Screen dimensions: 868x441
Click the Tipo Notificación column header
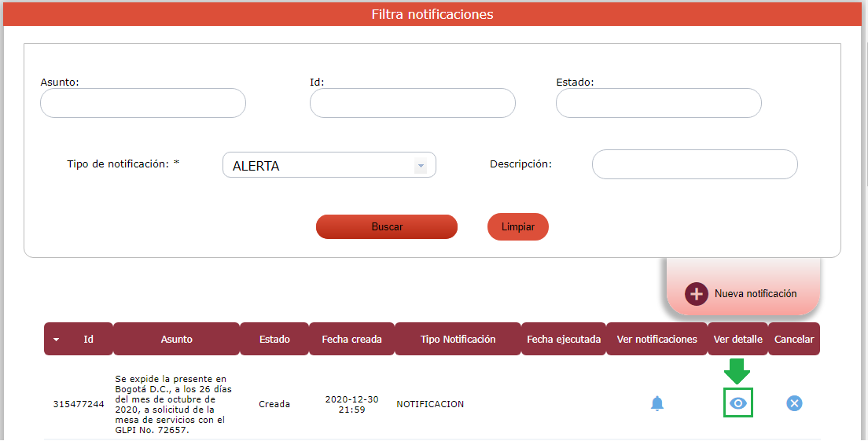(x=458, y=340)
